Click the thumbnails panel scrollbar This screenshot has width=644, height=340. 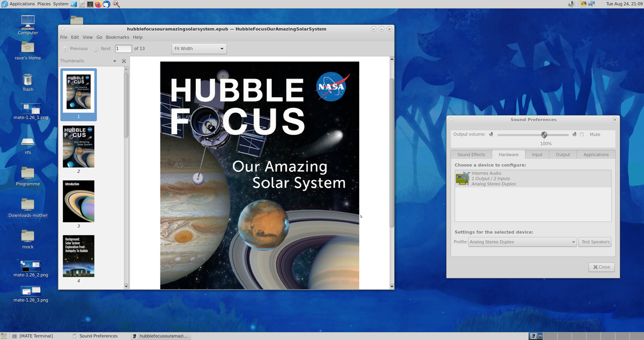[x=126, y=104]
